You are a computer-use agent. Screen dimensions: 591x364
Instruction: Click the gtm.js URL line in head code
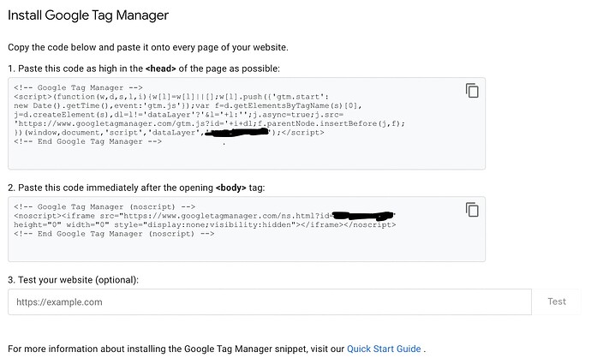click(209, 123)
